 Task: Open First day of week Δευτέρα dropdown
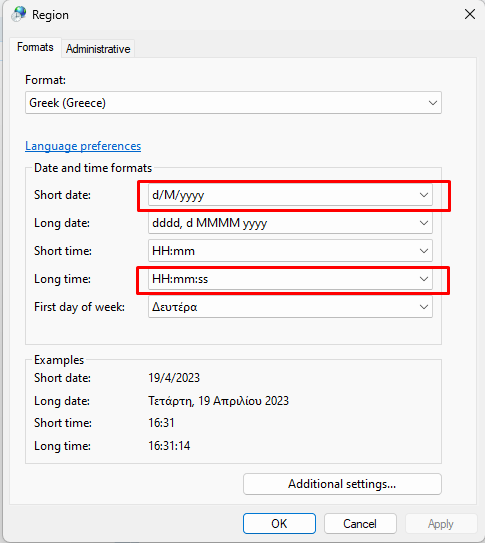point(290,307)
